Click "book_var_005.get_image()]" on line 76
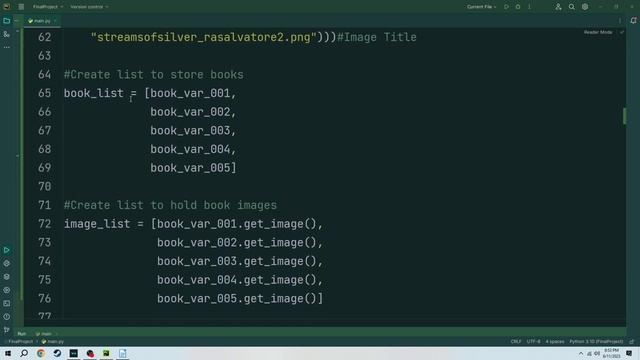Screen dimensions: 640x360 tap(240, 299)
